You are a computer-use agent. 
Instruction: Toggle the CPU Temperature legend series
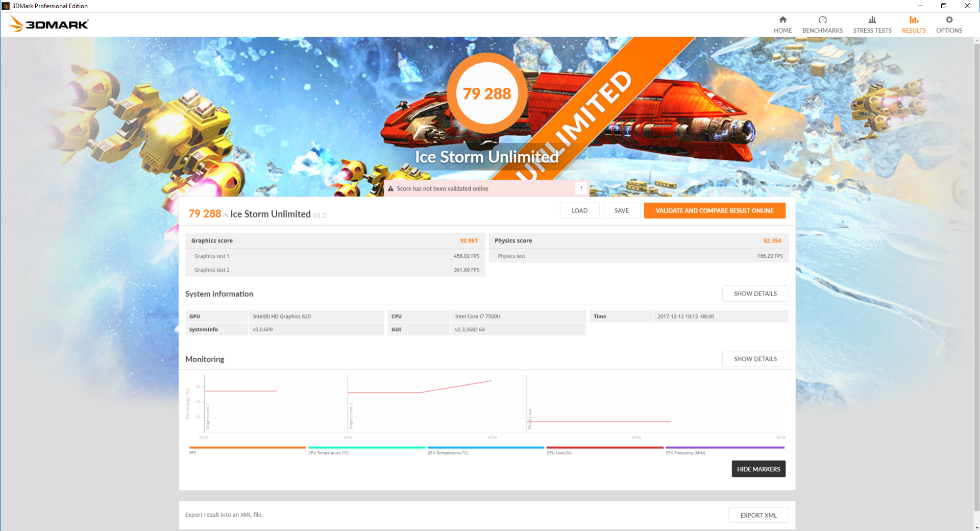pos(366,450)
